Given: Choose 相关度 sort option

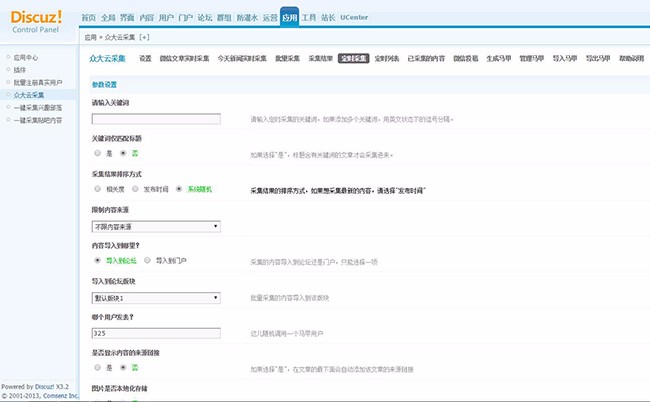Looking at the screenshot, I should [97, 189].
